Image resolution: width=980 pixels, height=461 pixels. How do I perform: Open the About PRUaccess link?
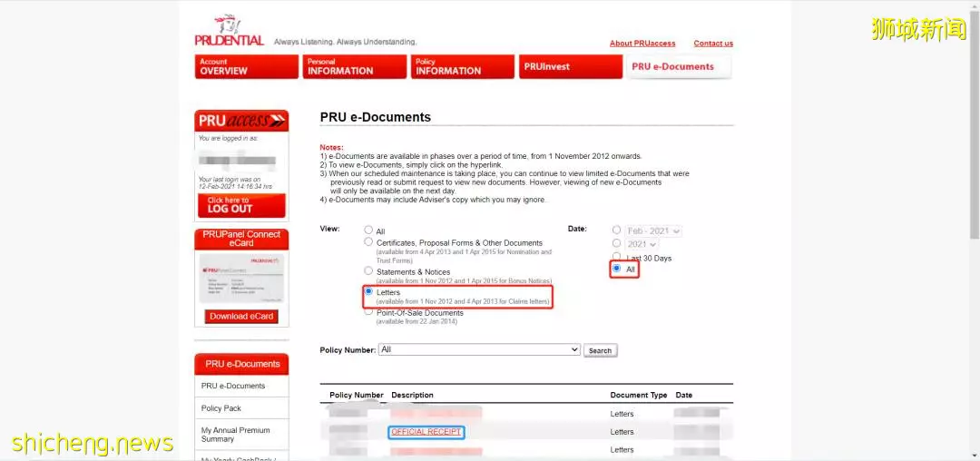642,44
